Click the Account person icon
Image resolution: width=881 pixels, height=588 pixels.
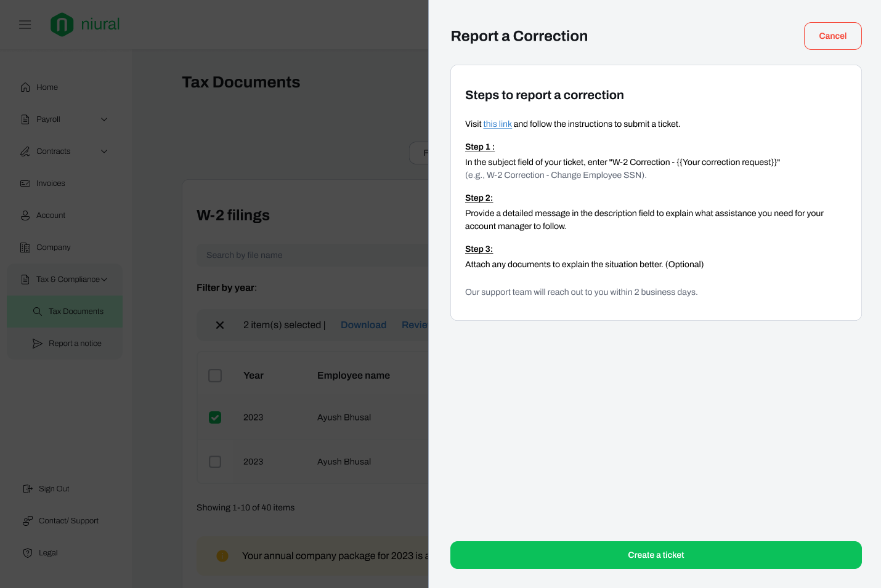coord(25,215)
